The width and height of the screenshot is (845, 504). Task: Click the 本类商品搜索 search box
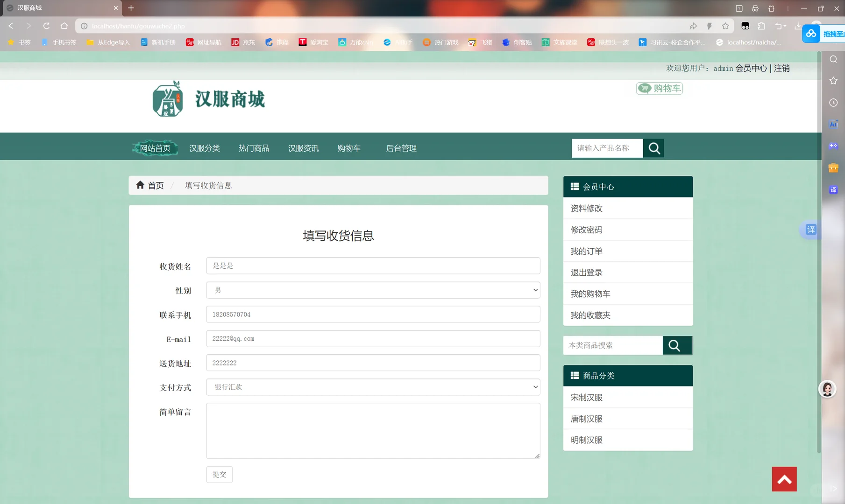pyautogui.click(x=613, y=345)
